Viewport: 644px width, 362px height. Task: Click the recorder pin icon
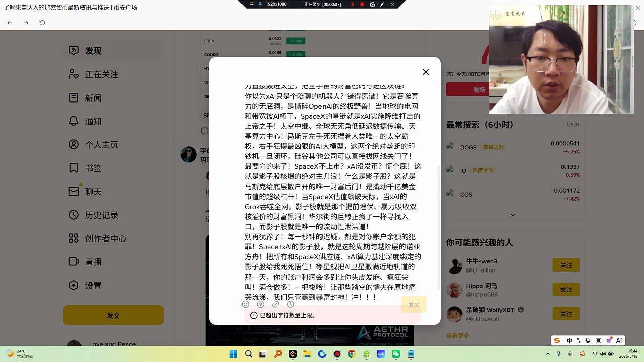260,4
